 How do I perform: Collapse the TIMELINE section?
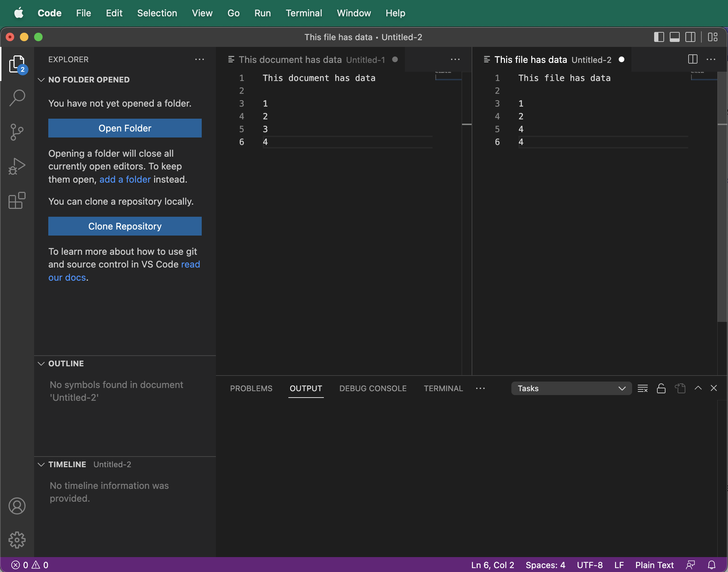pyautogui.click(x=40, y=464)
